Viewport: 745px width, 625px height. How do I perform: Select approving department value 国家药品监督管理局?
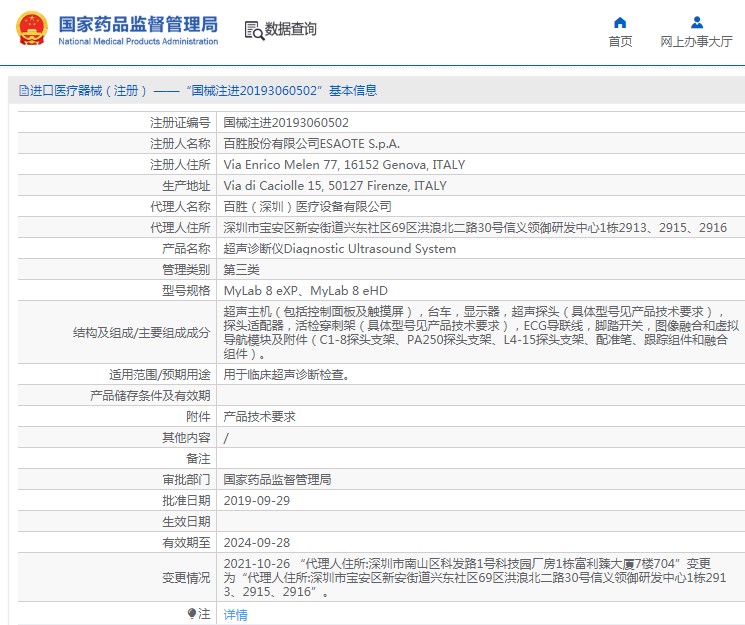click(277, 479)
